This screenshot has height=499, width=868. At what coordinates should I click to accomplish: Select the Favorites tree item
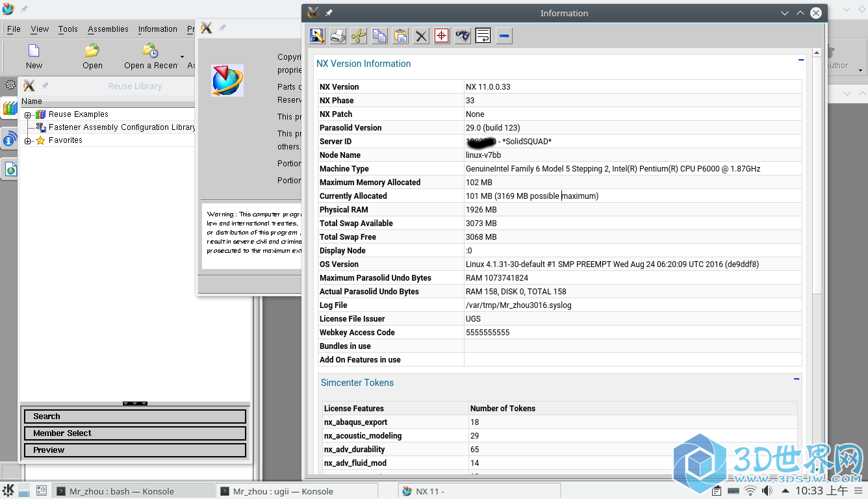click(x=65, y=140)
